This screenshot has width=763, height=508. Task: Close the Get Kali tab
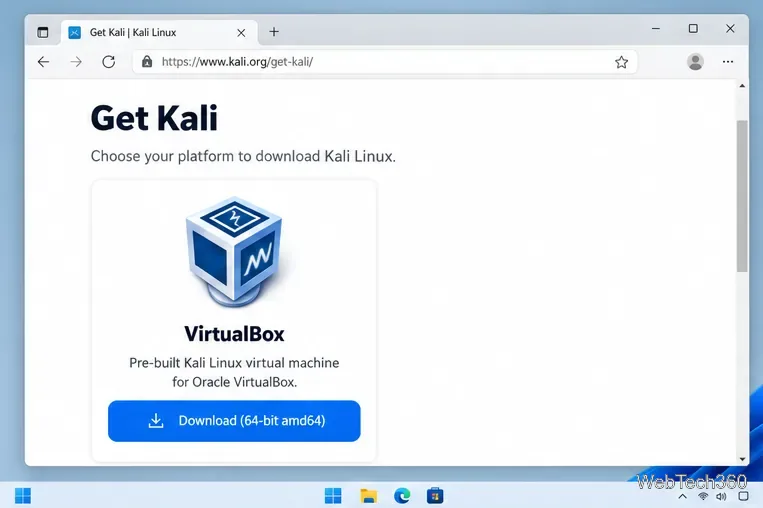point(241,33)
